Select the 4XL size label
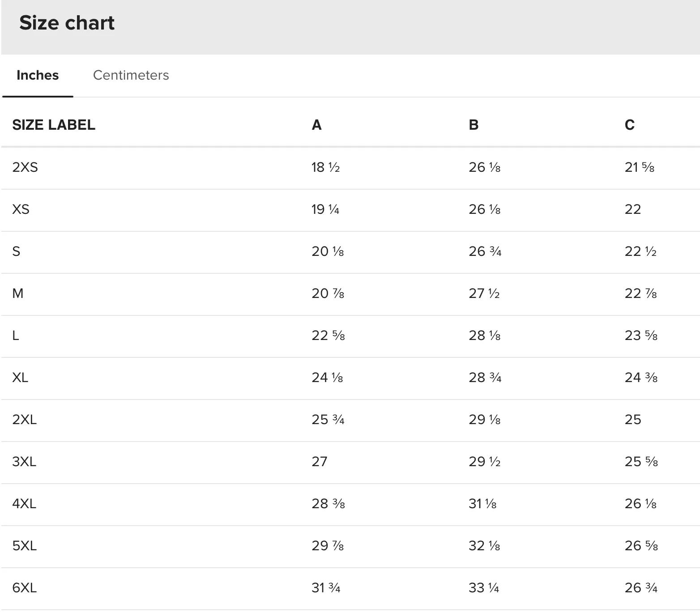 24,504
